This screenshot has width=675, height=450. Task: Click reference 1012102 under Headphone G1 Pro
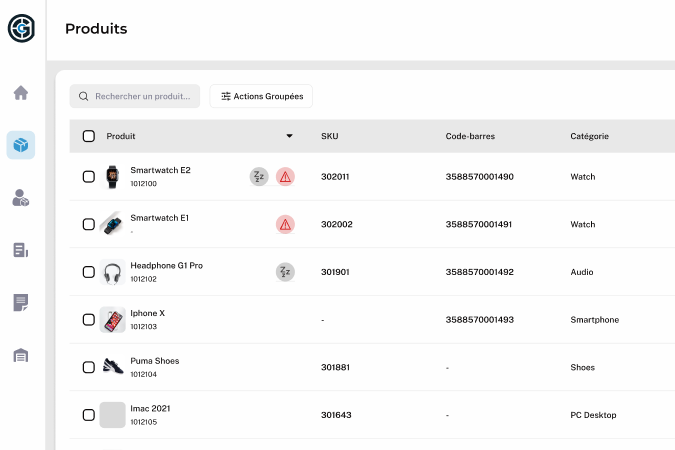coord(143,279)
